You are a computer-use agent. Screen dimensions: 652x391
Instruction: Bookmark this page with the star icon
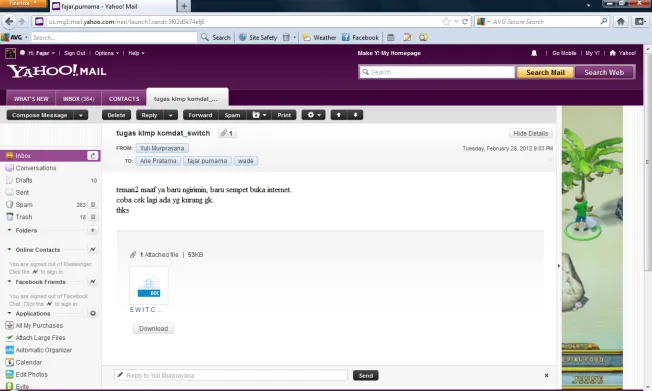[x=446, y=22]
